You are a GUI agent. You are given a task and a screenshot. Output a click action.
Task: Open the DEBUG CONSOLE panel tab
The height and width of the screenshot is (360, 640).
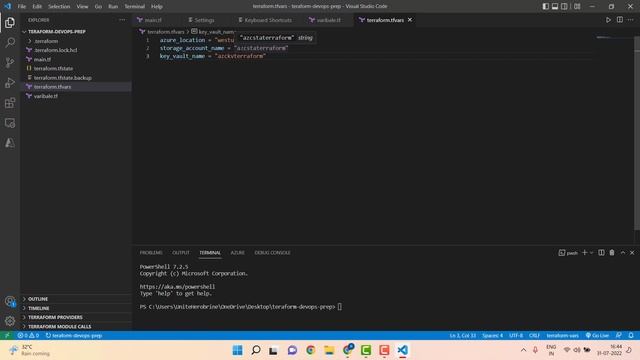(x=272, y=253)
